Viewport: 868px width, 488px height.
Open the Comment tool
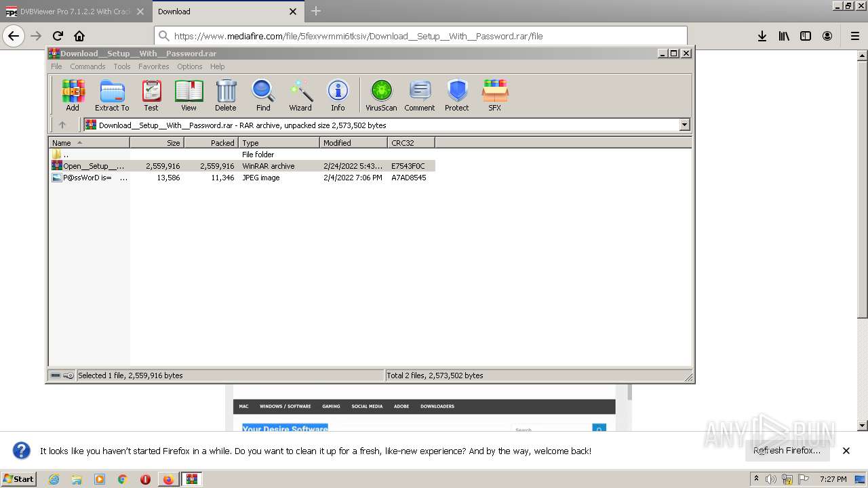[x=420, y=95]
